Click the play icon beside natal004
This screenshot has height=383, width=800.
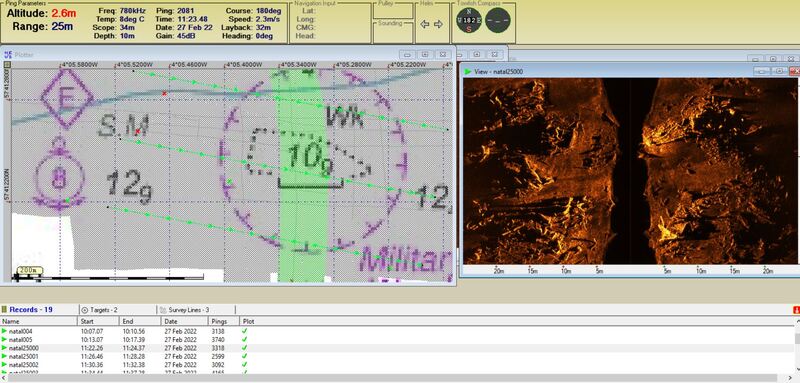click(x=5, y=331)
